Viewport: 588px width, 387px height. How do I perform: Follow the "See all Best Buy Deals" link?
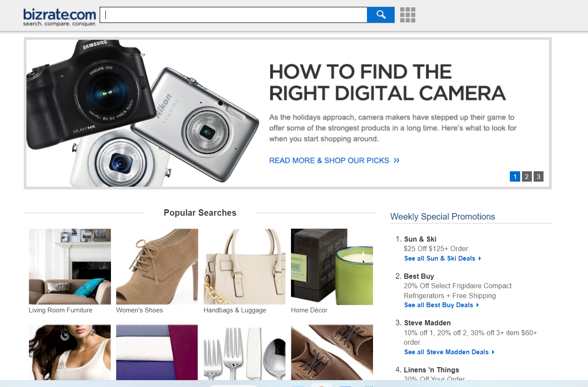coord(442,305)
